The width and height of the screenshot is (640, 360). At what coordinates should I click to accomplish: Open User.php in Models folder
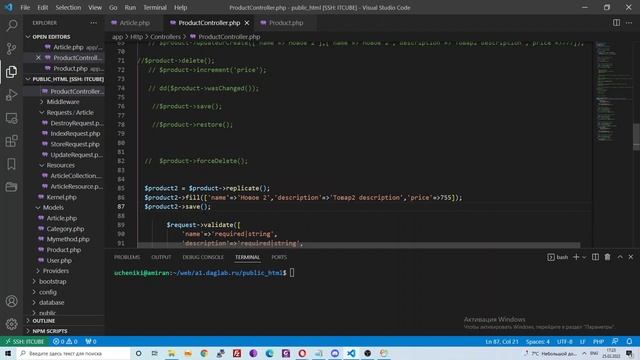(x=59, y=260)
